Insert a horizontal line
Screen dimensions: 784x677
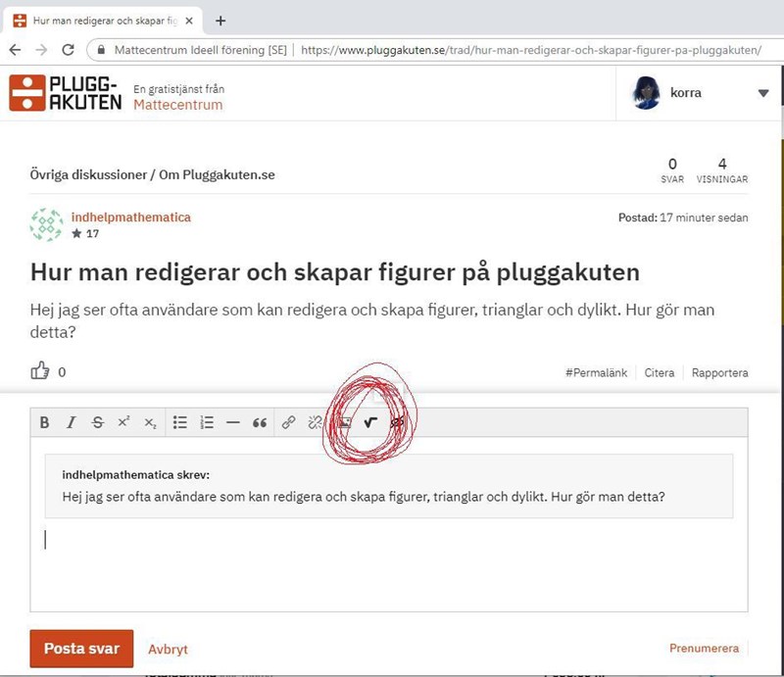[233, 423]
